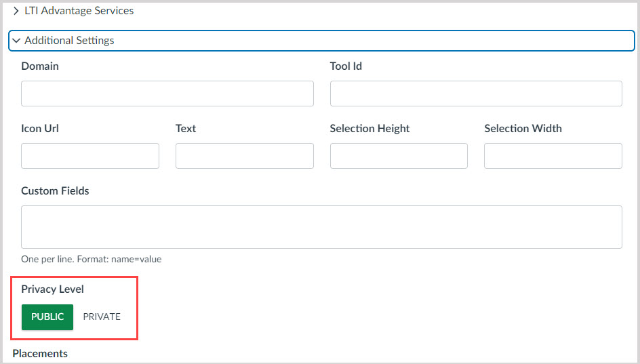Viewport: 640px width, 364px height.
Task: Click the Icon Url input field
Action: click(89, 156)
